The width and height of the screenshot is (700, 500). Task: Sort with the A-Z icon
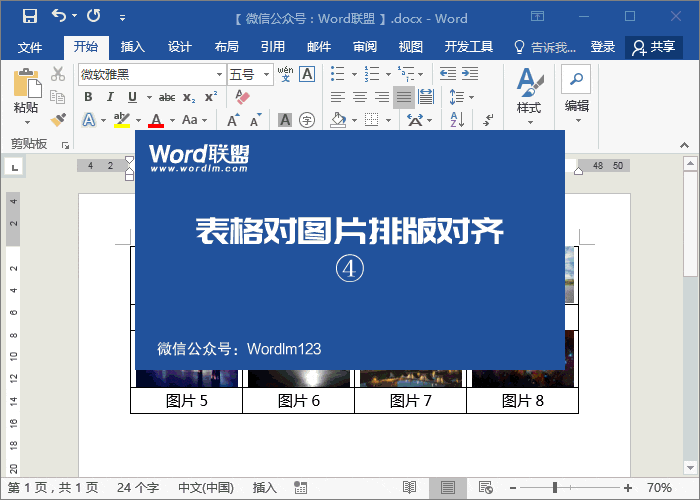[457, 120]
